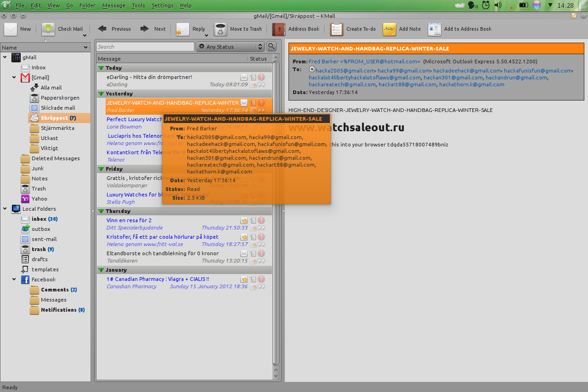This screenshot has height=392, width=588.
Task: Open the Settings menu
Action: (162, 6)
